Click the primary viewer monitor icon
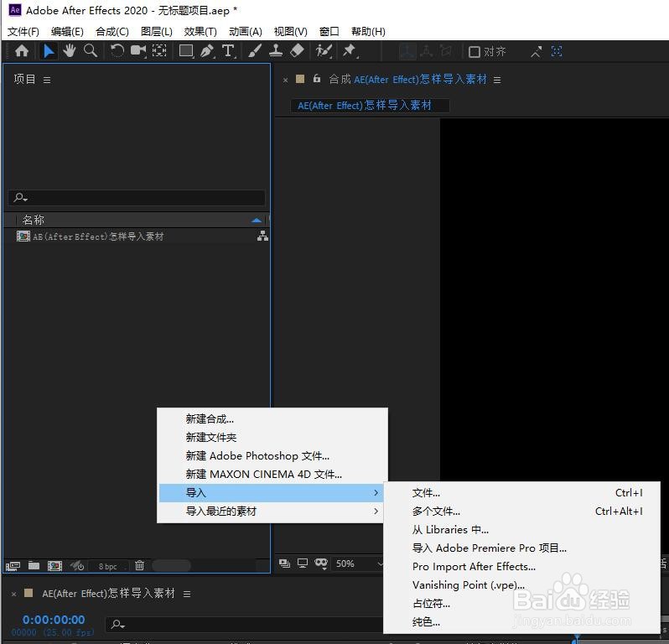Viewport: 669px width, 644px height. click(303, 563)
